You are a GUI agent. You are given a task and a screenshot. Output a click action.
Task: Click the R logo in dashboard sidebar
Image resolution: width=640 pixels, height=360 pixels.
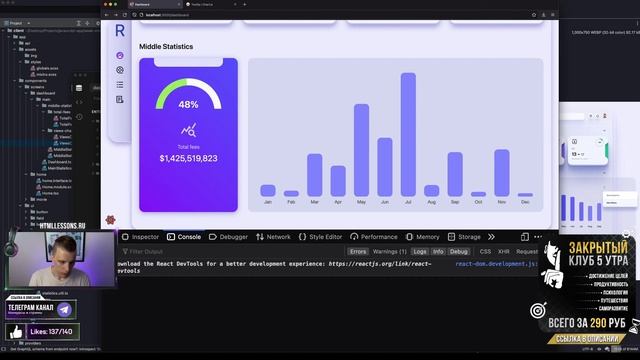(x=120, y=31)
